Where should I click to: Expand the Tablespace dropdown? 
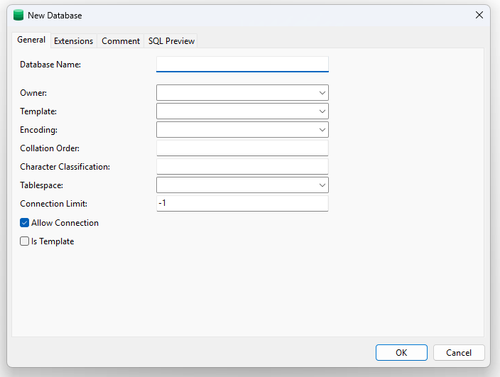[x=242, y=185]
